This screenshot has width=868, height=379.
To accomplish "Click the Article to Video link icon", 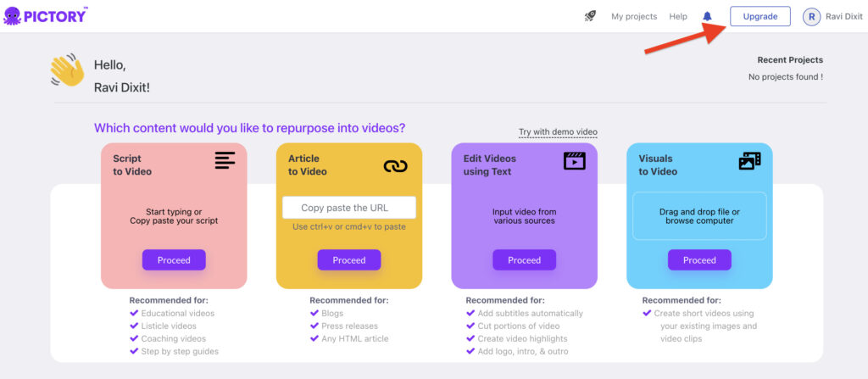I will [395, 165].
